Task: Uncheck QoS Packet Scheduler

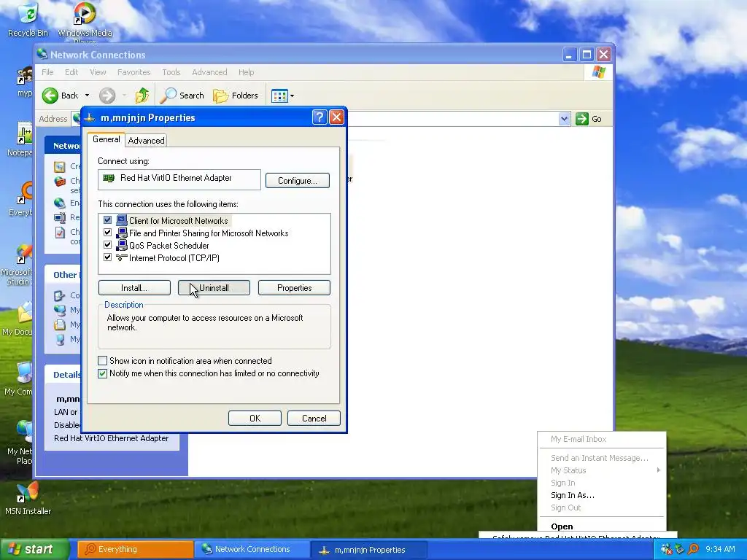Action: [107, 245]
